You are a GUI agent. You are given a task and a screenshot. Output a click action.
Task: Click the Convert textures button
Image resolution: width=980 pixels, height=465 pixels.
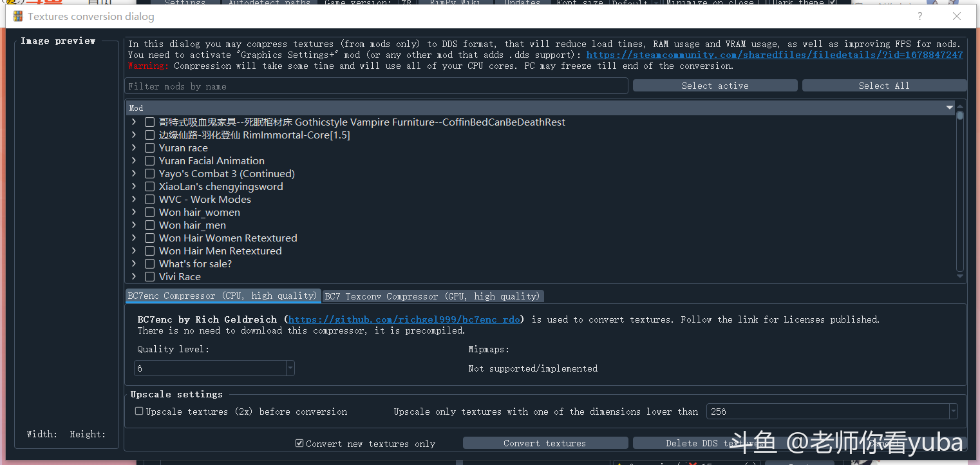(x=545, y=443)
